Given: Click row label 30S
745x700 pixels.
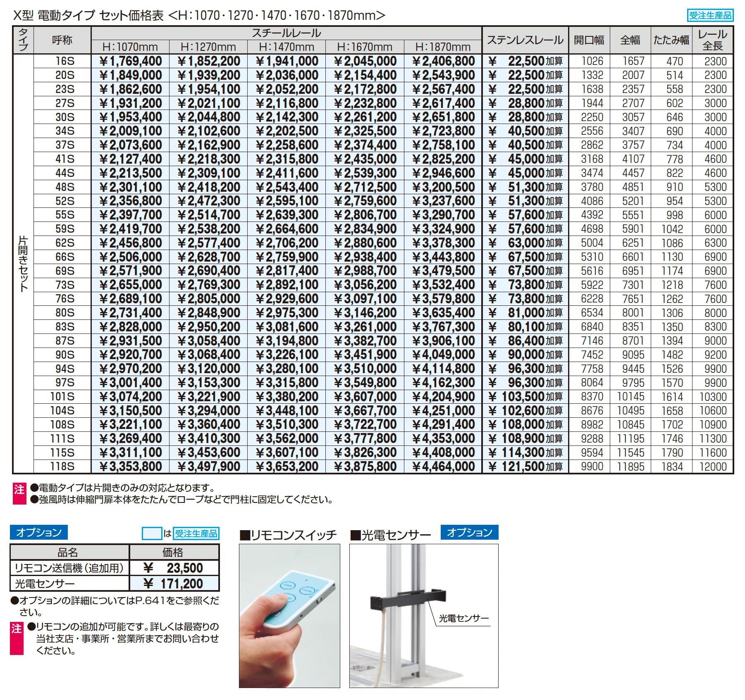Looking at the screenshot, I should (65, 117).
